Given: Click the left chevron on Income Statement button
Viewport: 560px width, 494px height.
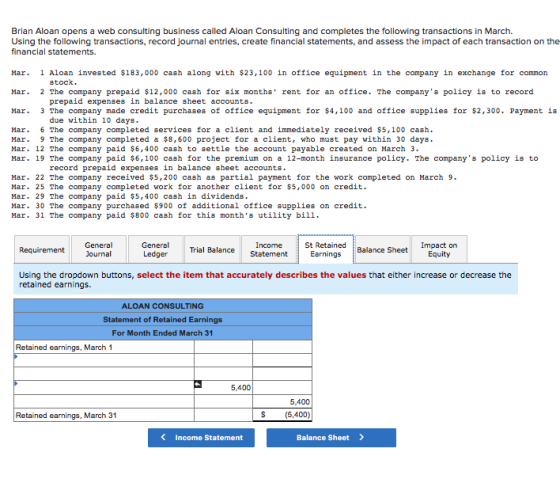Looking at the screenshot, I should click(x=163, y=437).
